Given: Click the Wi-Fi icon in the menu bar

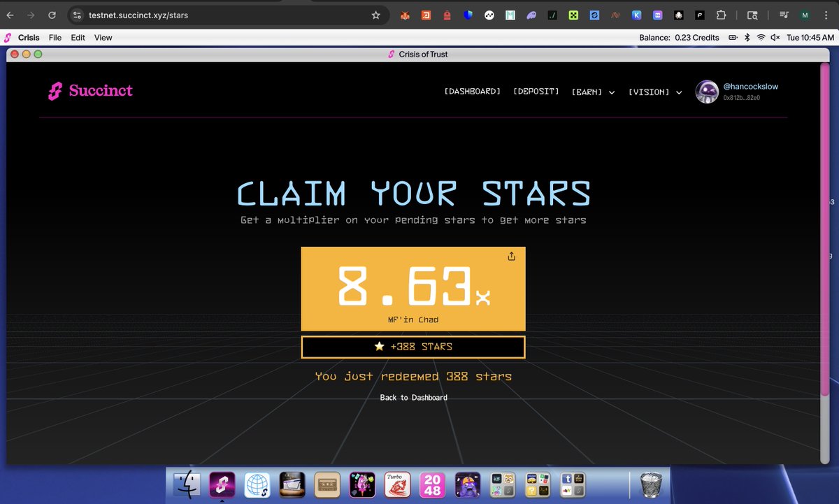Looking at the screenshot, I should tap(761, 38).
